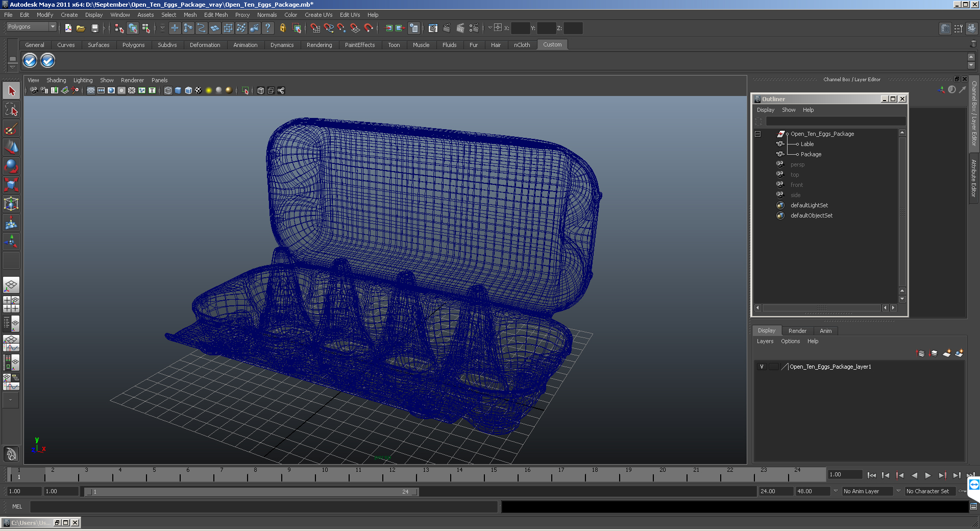Switch to single perspective view layout

click(x=11, y=285)
